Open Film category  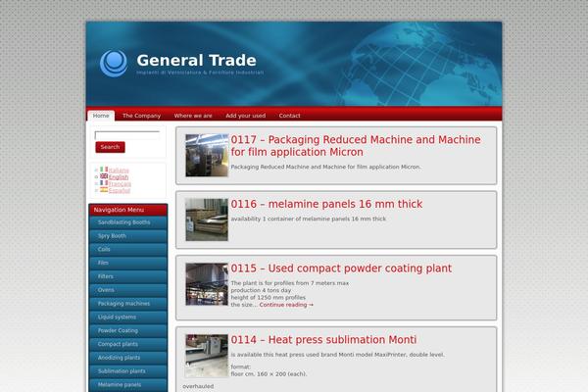(x=128, y=263)
